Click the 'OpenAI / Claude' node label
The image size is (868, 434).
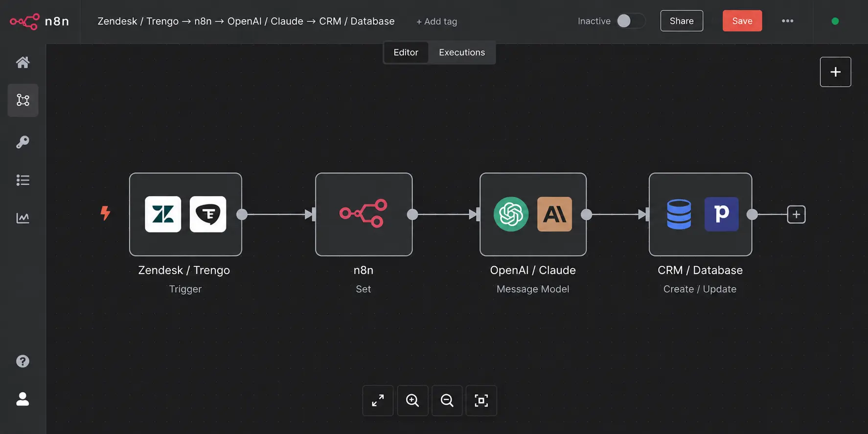click(533, 270)
